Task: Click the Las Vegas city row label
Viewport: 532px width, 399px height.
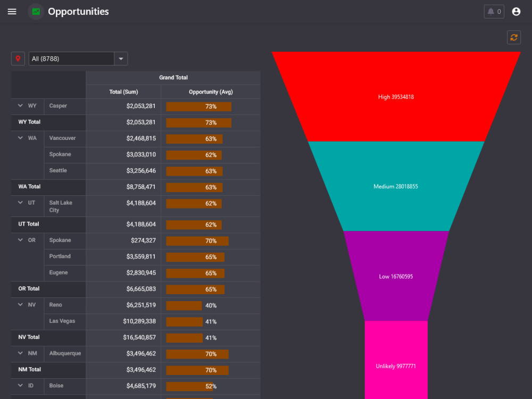Action: [x=62, y=321]
